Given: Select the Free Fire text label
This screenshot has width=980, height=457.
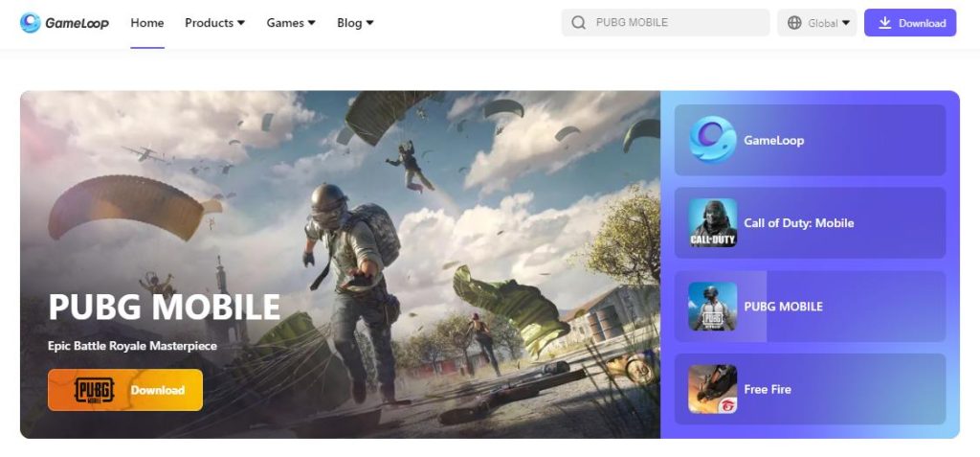Looking at the screenshot, I should pyautogui.click(x=768, y=390).
